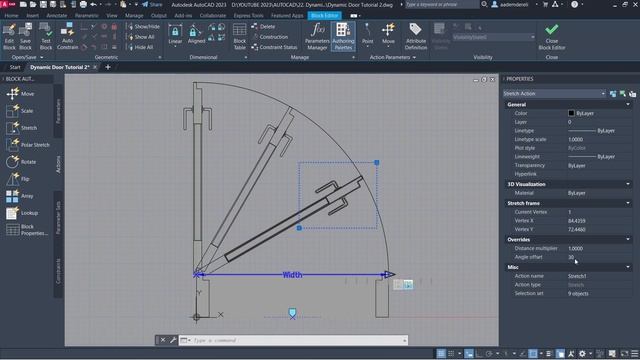Select the Polar Stretch action
The width and height of the screenshot is (640, 360).
(x=28, y=145)
